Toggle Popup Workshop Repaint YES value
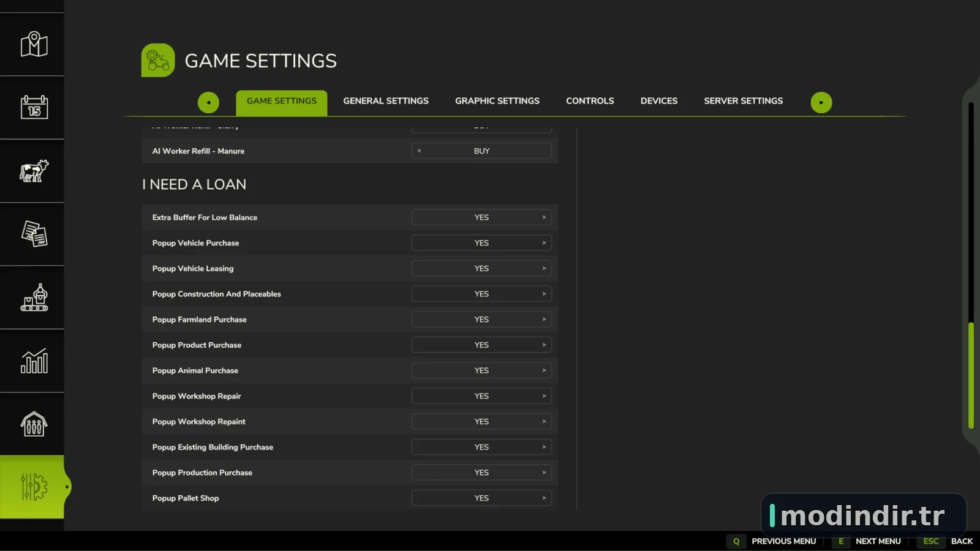 pyautogui.click(x=481, y=422)
